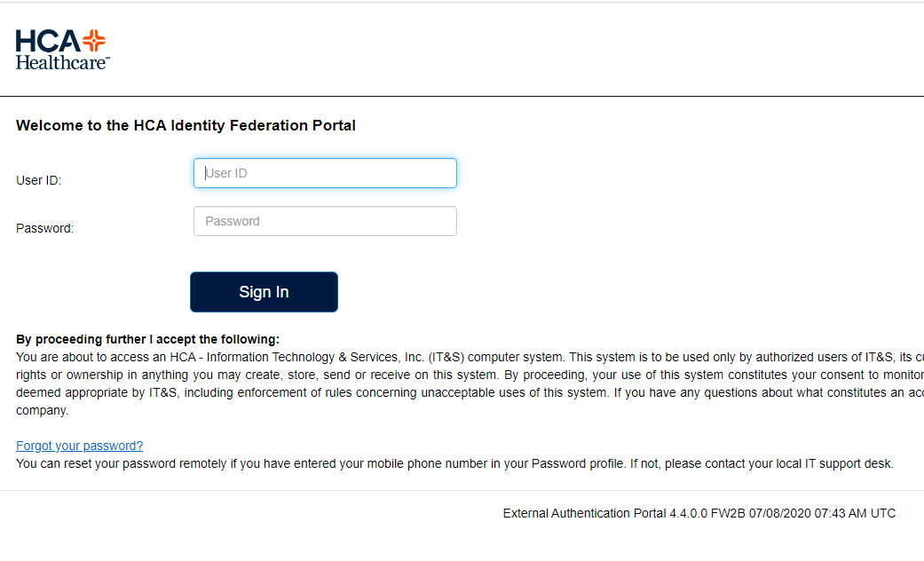Click the 'deemed appropriate by IT&S' line
Image resolution: width=924 pixels, height=561 pixels.
470,392
